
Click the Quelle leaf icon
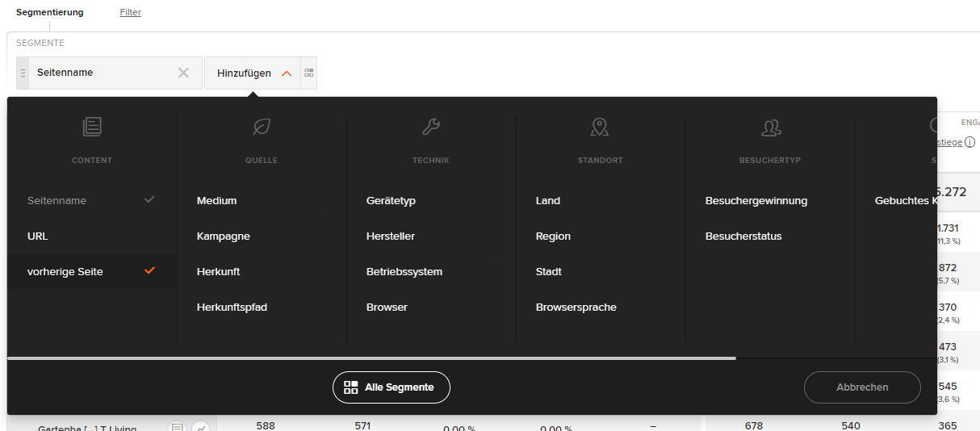(262, 127)
